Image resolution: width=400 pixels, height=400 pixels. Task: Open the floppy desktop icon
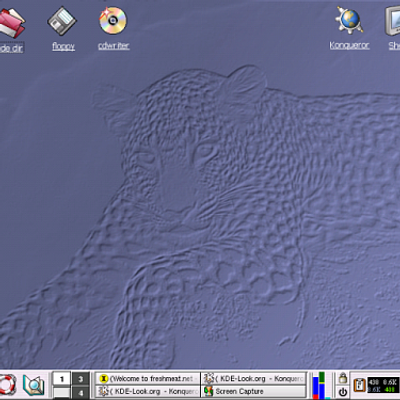[x=62, y=21]
